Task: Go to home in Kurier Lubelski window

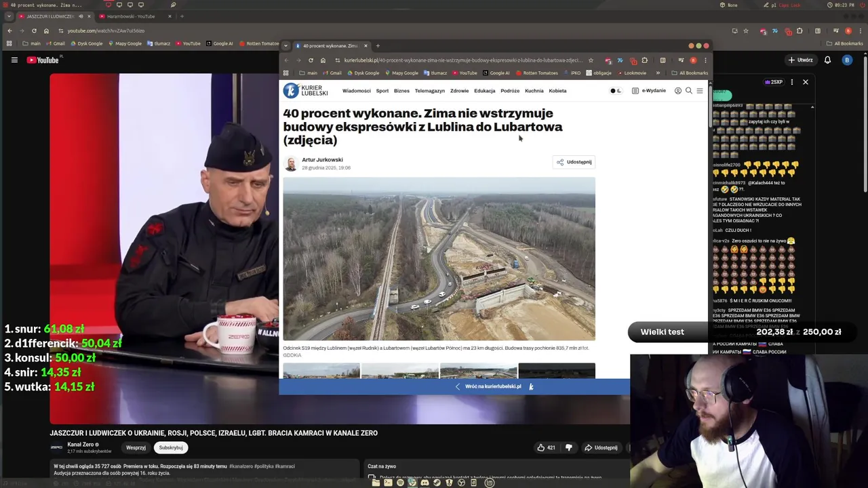Action: tap(323, 60)
